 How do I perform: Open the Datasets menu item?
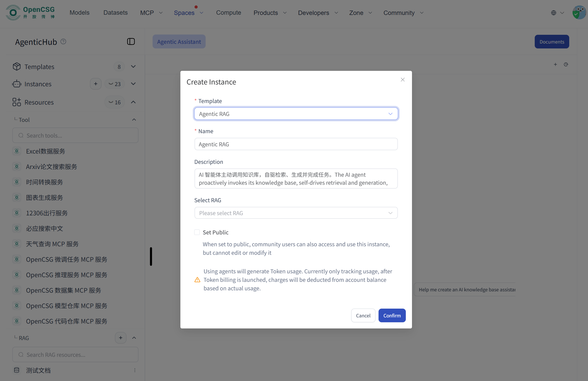(x=115, y=13)
